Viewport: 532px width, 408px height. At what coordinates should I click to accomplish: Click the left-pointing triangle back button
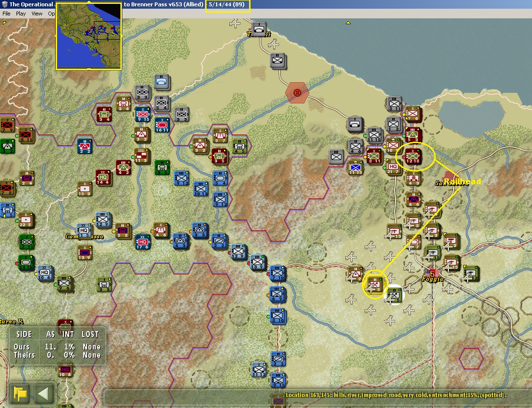[44, 394]
